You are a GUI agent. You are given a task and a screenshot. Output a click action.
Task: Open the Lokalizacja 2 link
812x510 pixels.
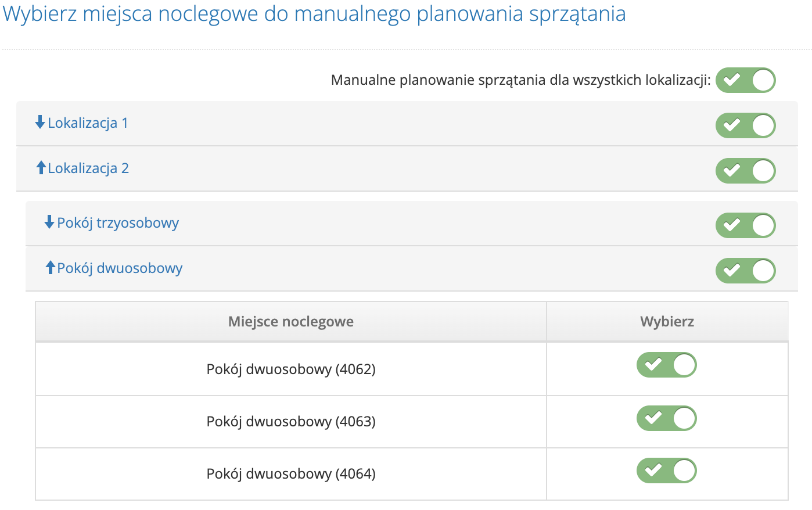88,168
